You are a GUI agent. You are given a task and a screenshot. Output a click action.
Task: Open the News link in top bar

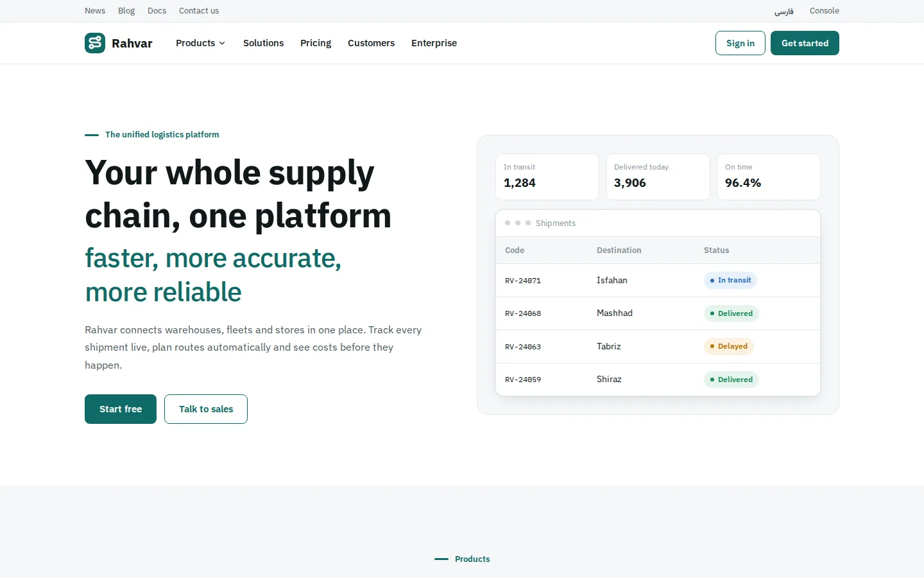(x=95, y=11)
